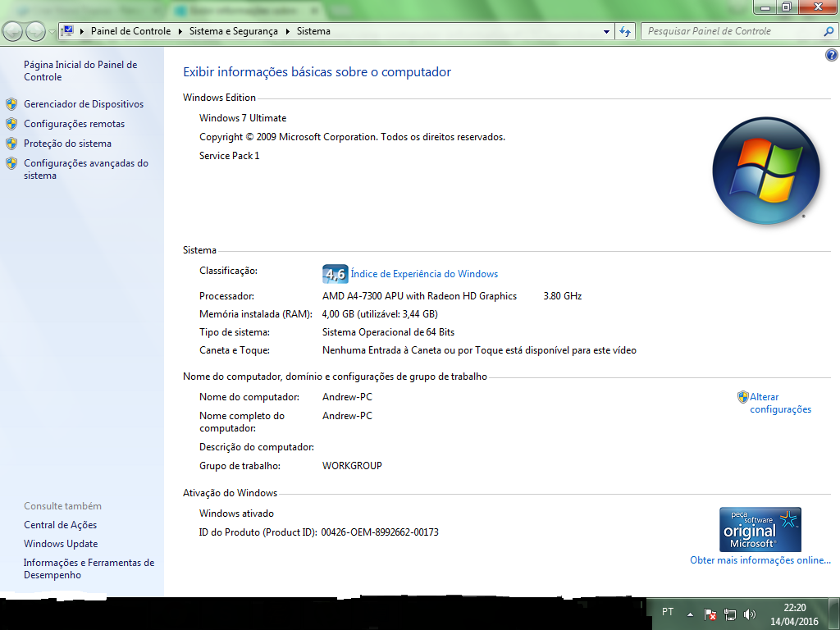Expand the arrow before Painel de Controle
840x630 pixels.
[x=82, y=32]
